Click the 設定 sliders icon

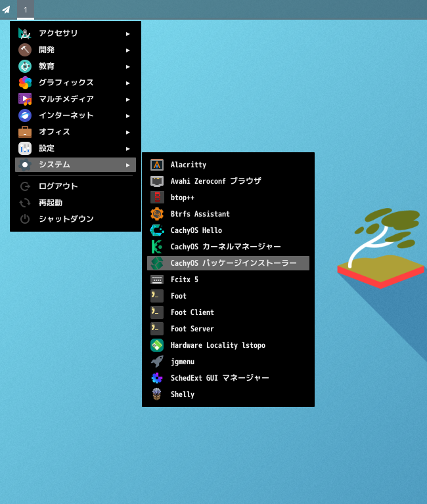point(25,148)
